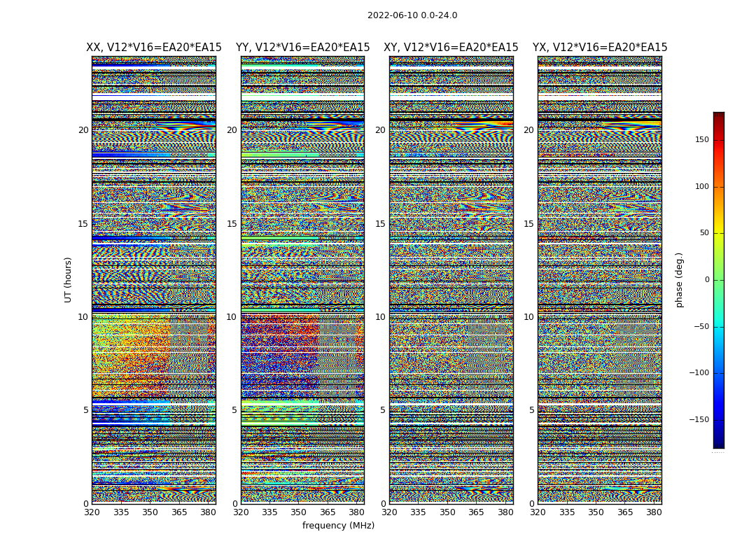Select the "XY, V12*V16=EA20*EA15" subplot title
The image size is (735, 560).
451,48
